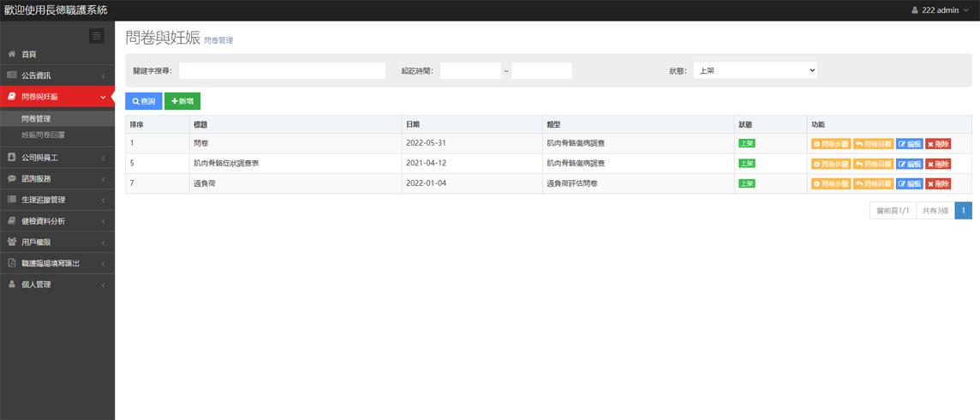Viewport: 980px width, 420px height.
Task: Click 刪除 for the 過負荷 row
Action: point(938,183)
